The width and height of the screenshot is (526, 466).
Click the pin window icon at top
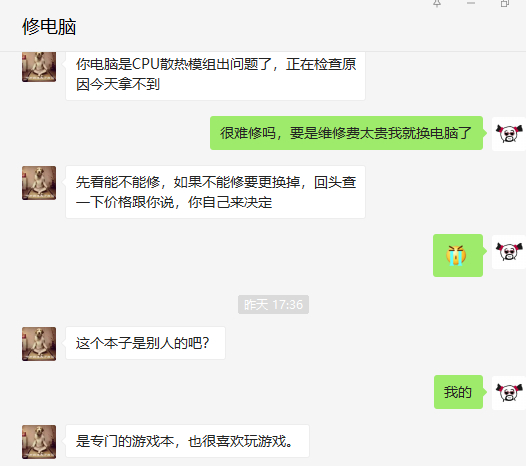point(437,3)
